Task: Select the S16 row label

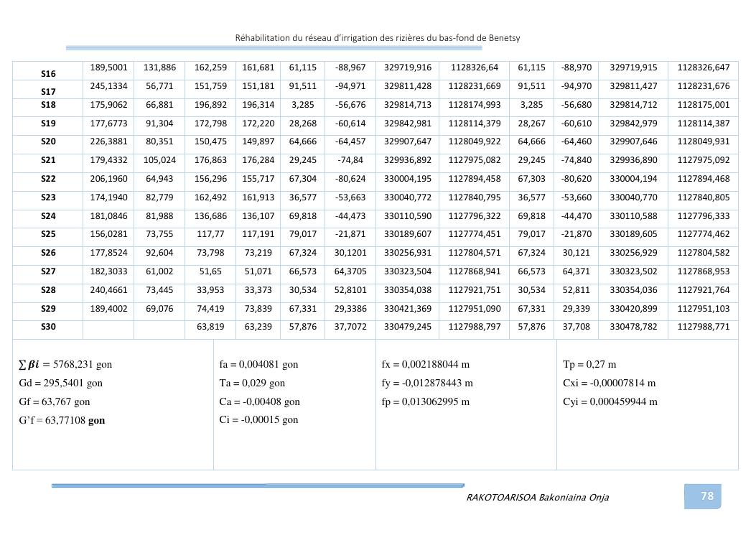Action: click(x=48, y=73)
